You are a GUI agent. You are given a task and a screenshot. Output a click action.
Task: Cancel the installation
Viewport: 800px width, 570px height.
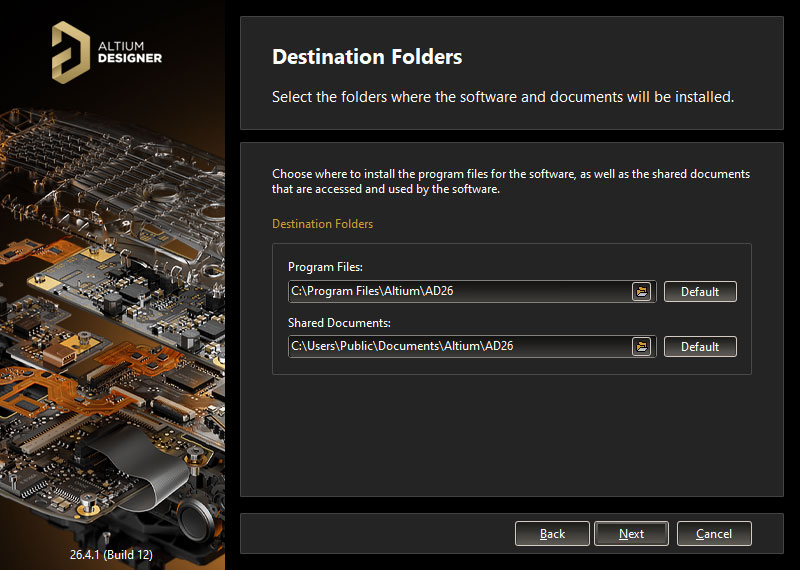pyautogui.click(x=714, y=534)
